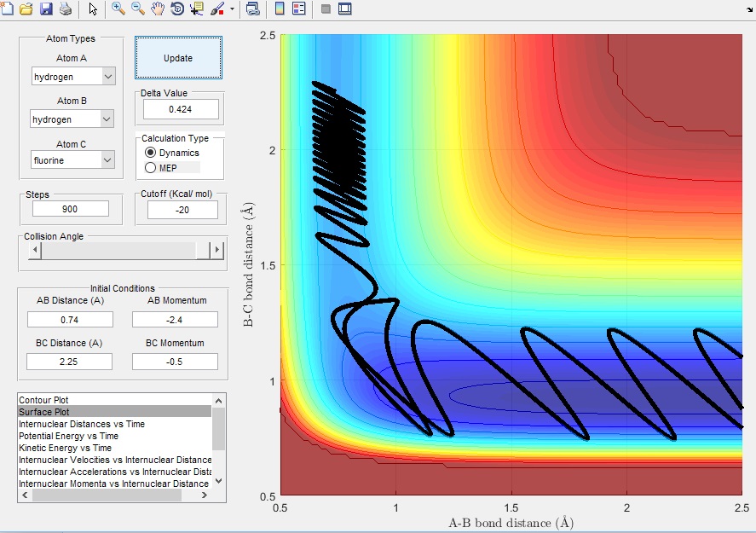The width and height of the screenshot is (756, 533).
Task: Click the Delta Value field showing 0.424
Action: [181, 109]
